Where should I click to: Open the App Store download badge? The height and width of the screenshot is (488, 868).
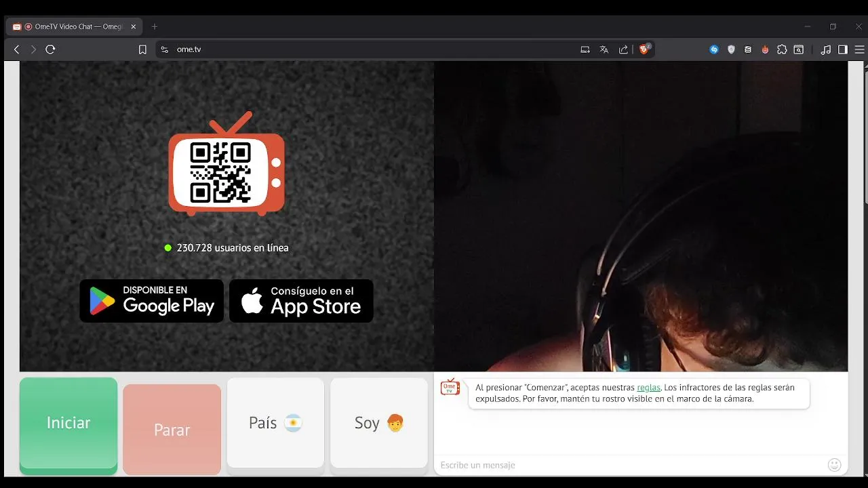tap(301, 300)
